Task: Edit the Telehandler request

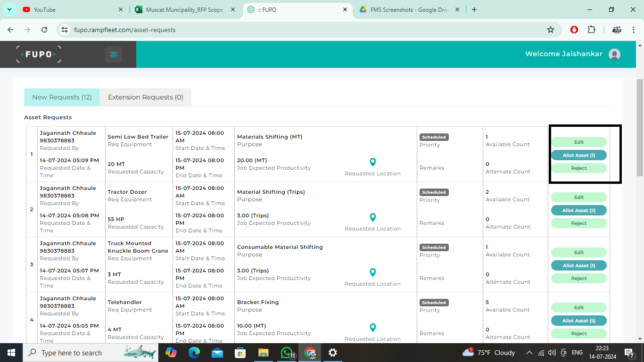Action: [578, 307]
